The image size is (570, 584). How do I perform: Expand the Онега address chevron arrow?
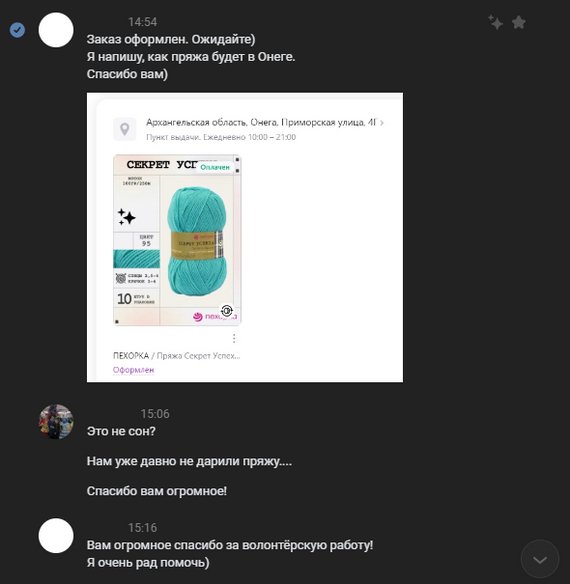[382, 123]
